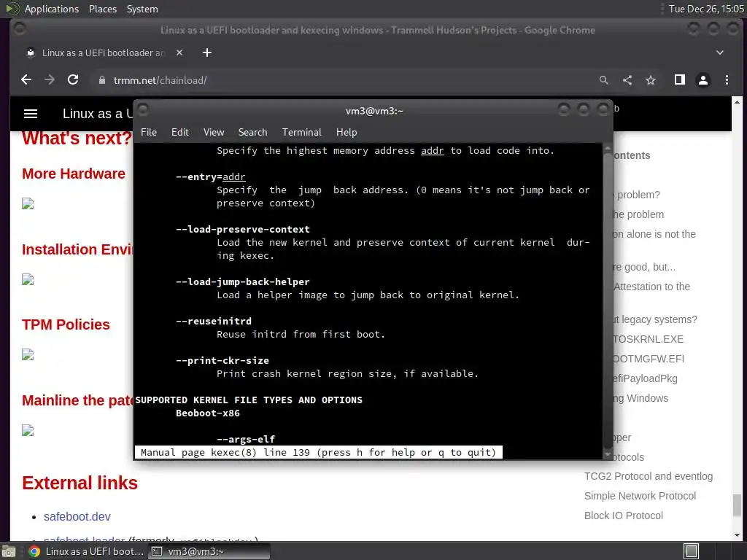Viewport: 747px width, 560px height.
Task: Open TCG2 Protocol and eventlog link
Action: [x=649, y=476]
